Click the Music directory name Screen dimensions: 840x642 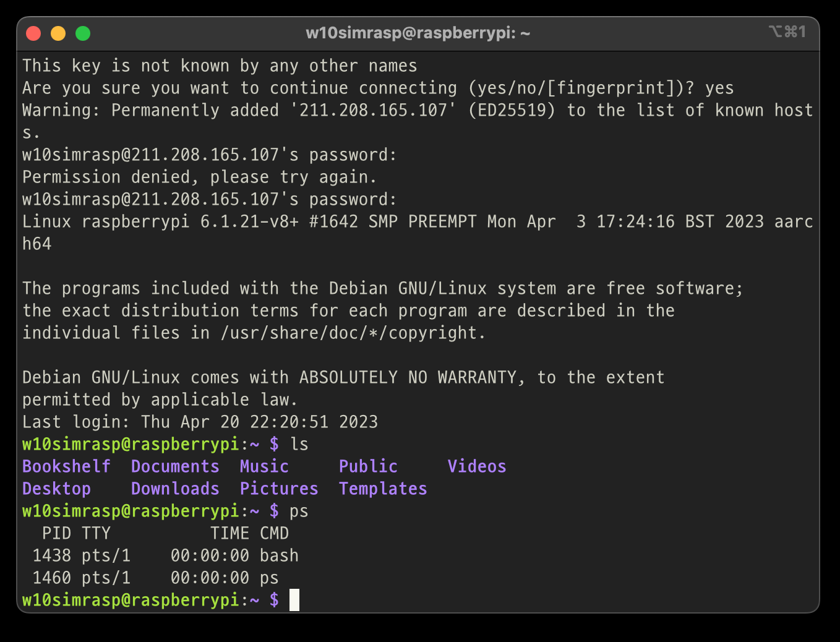click(x=264, y=466)
